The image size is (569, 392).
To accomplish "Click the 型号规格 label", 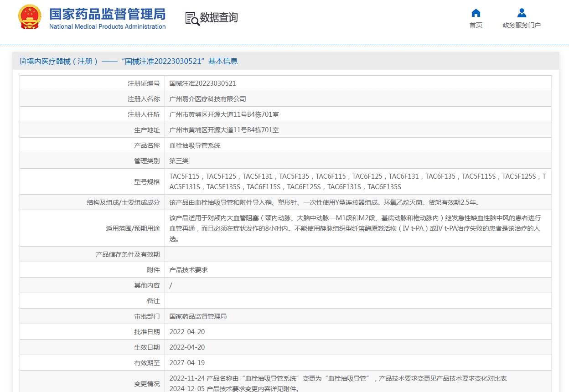I will pos(147,181).
